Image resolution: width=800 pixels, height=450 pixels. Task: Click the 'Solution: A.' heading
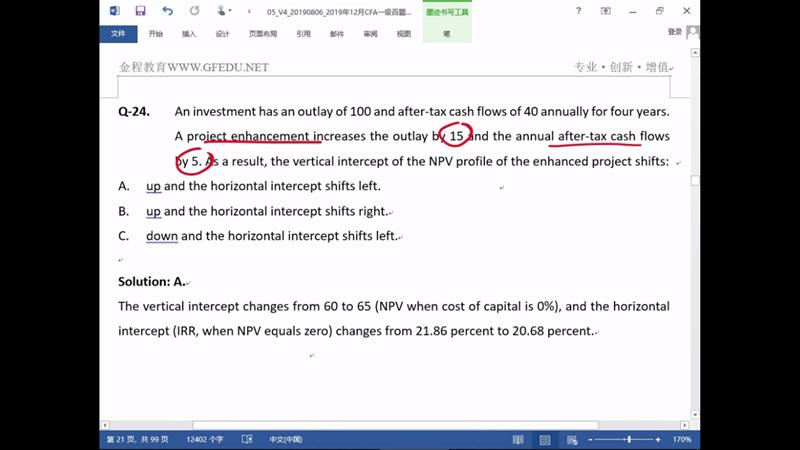[x=152, y=282]
